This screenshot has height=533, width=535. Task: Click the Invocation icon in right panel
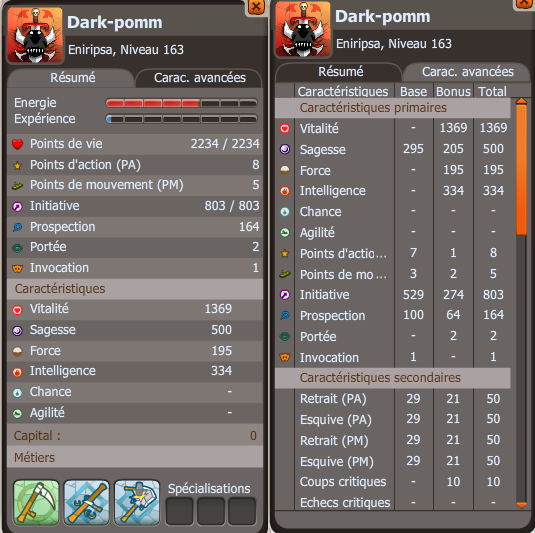(285, 357)
